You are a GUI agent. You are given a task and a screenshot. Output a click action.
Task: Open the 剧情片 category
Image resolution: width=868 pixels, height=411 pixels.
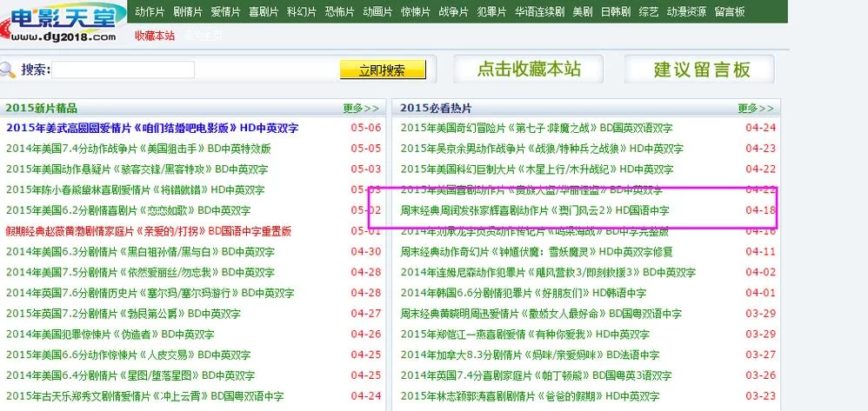click(x=188, y=11)
